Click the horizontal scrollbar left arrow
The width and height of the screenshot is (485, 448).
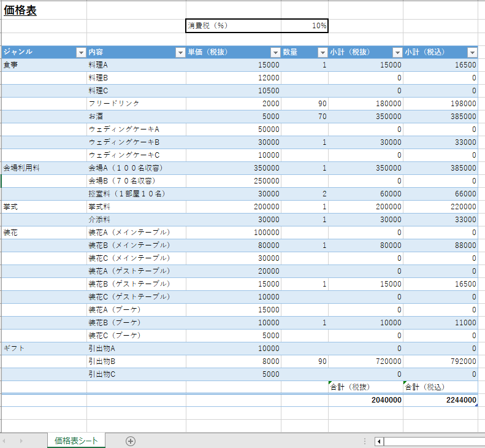pyautogui.click(x=379, y=441)
